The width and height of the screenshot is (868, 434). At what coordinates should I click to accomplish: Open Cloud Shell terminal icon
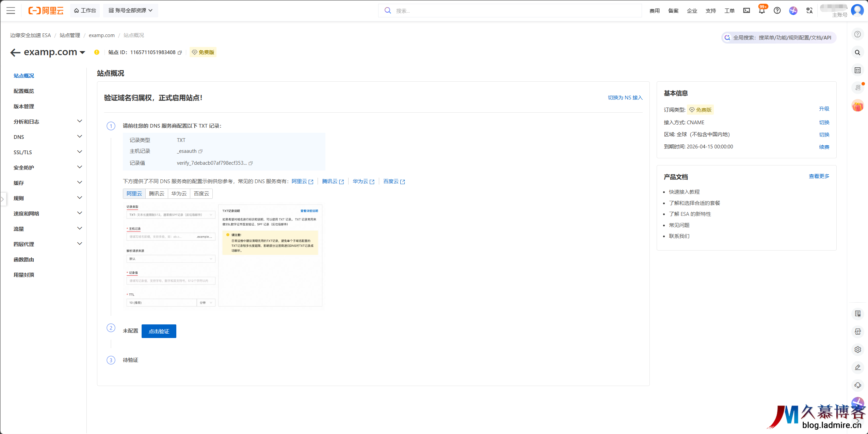pos(746,11)
